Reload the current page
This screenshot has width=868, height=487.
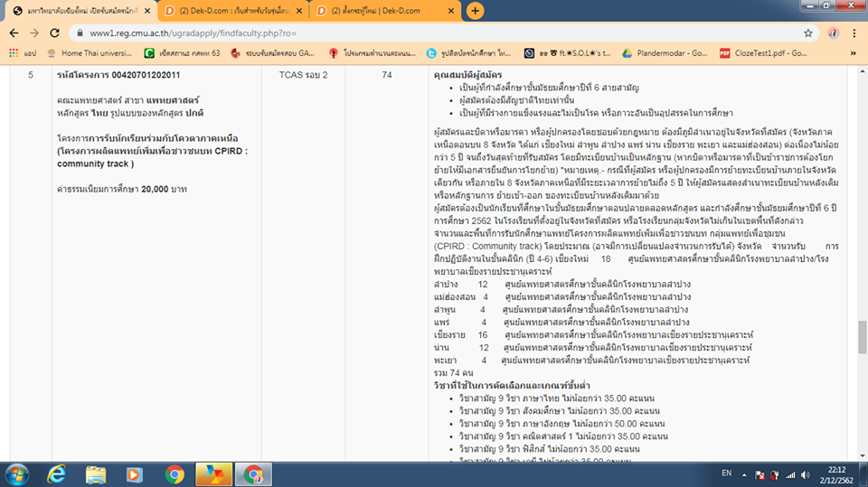click(54, 33)
